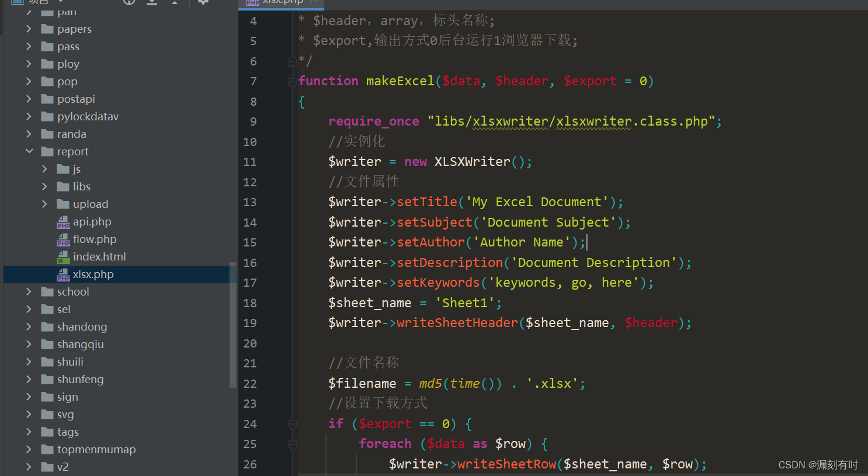The image size is (868, 476).
Task: Click the HTML file icon beside index.html
Action: click(63, 256)
